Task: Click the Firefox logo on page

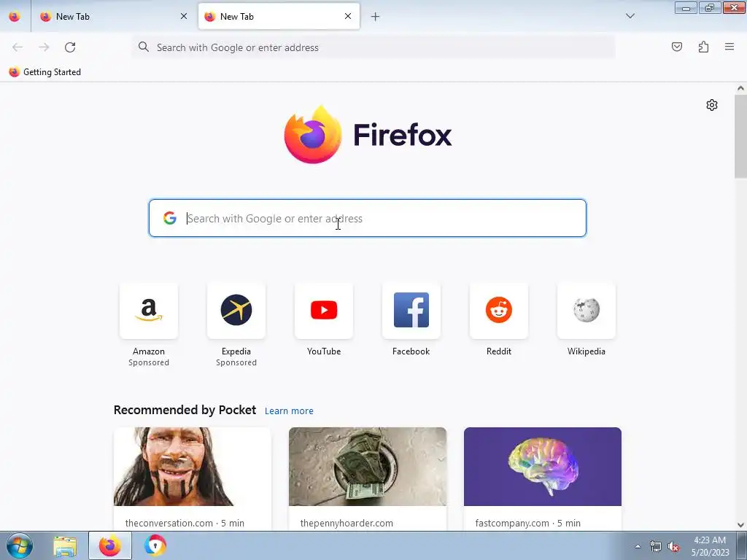Action: (x=368, y=135)
